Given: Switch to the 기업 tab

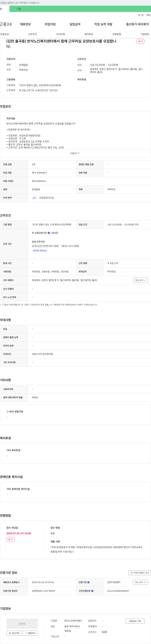Looking at the screenshot, I should click(19, 9).
